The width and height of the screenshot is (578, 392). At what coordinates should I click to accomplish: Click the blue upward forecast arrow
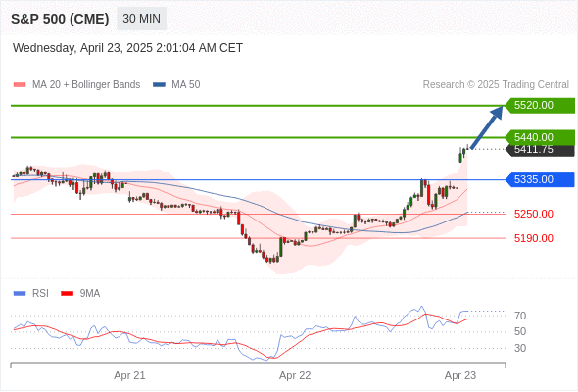click(x=487, y=127)
